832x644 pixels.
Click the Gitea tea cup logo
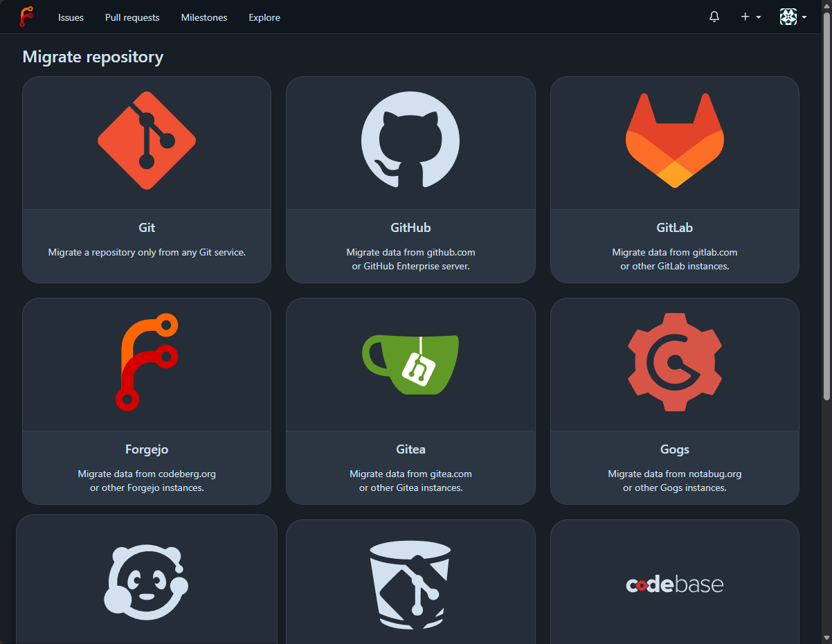click(410, 364)
